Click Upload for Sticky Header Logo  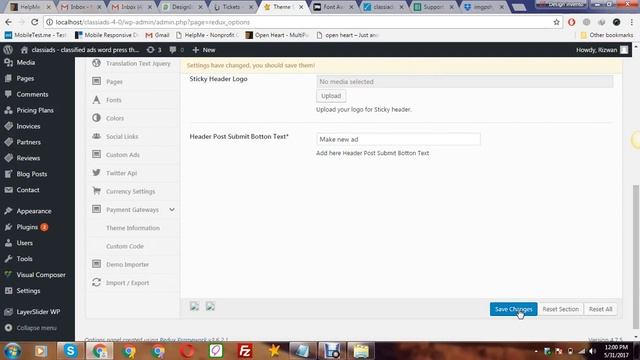click(331, 96)
